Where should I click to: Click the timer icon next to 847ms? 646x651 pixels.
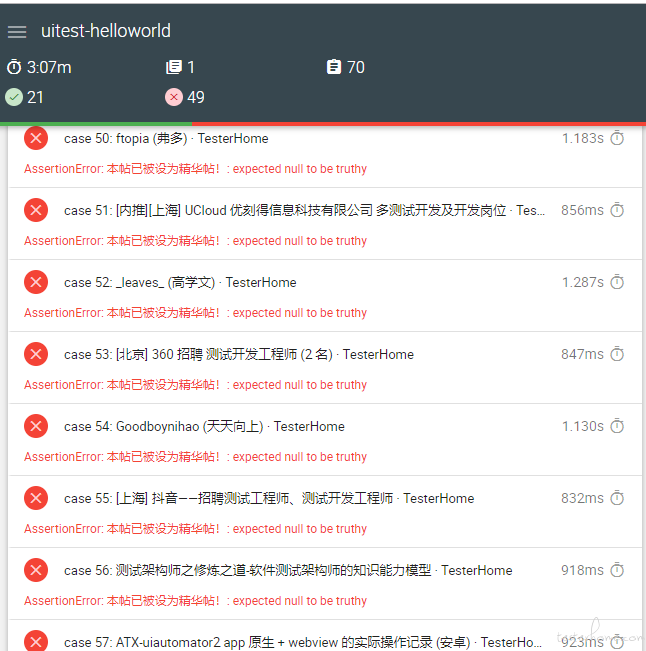617,354
